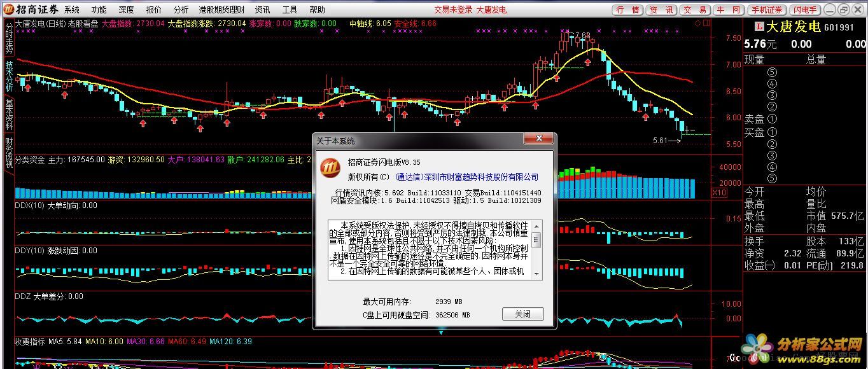Click the 交易 button in top bar
868x369 pixels.
[x=695, y=10]
